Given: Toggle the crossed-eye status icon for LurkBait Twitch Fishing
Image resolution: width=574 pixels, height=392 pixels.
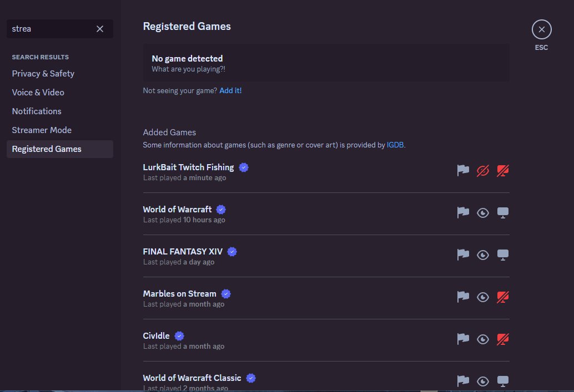Looking at the screenshot, I should (483, 171).
